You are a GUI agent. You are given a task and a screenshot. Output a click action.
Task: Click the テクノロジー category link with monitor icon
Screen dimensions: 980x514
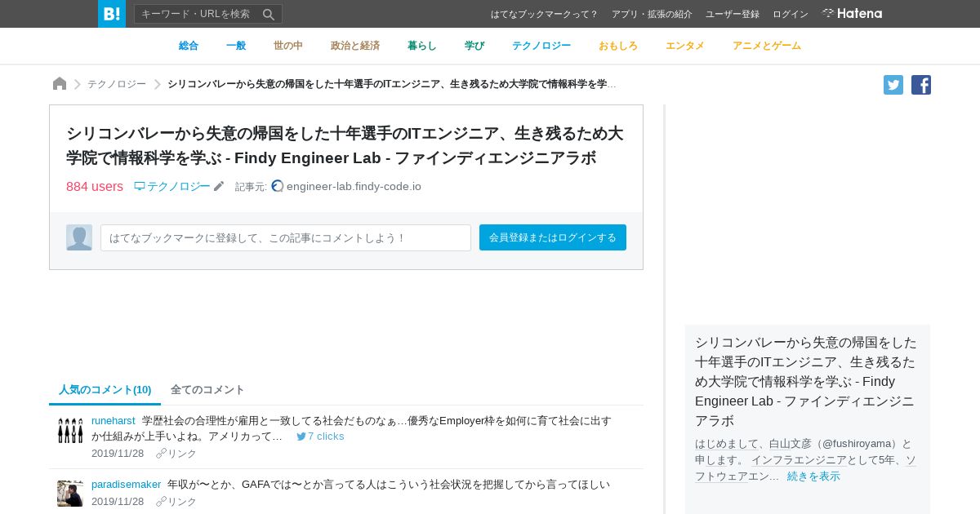[172, 186]
